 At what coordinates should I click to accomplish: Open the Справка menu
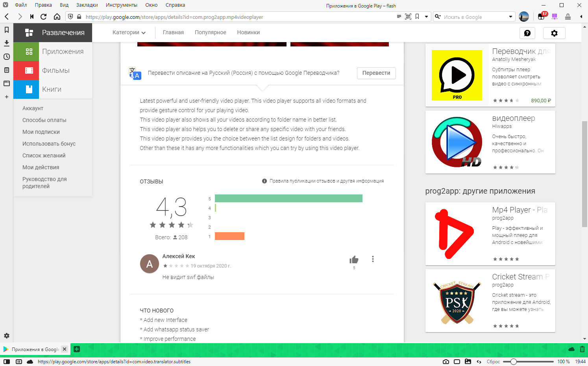coord(175,5)
